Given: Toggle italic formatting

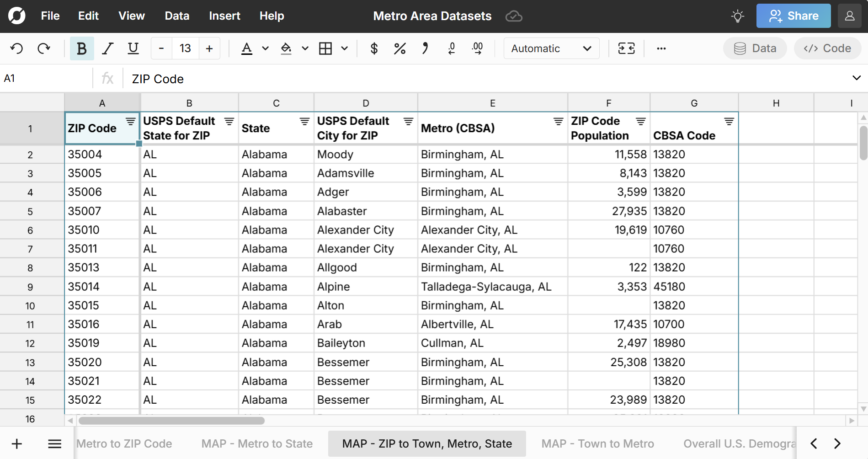Looking at the screenshot, I should click(x=107, y=48).
